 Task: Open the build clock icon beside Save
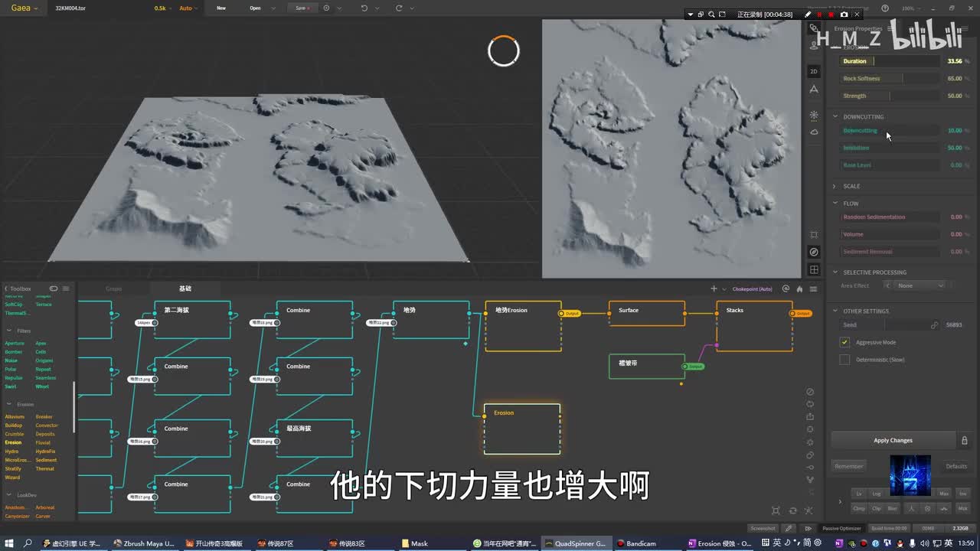[327, 8]
